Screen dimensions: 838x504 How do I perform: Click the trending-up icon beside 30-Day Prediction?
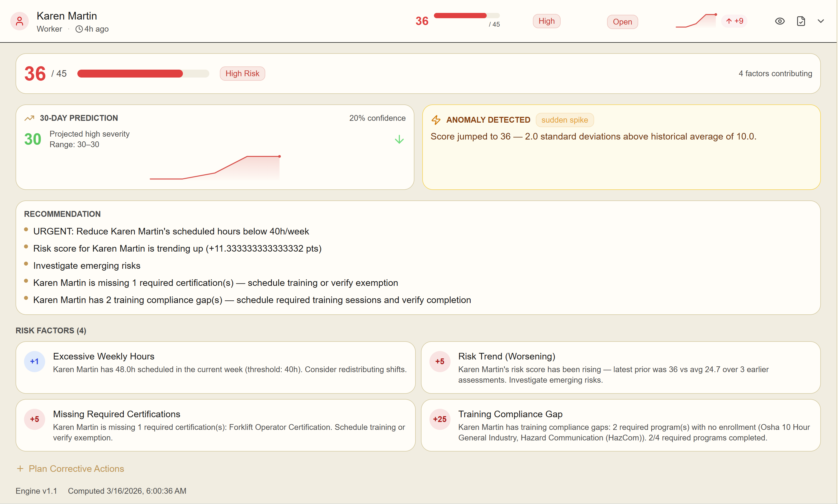(x=30, y=118)
